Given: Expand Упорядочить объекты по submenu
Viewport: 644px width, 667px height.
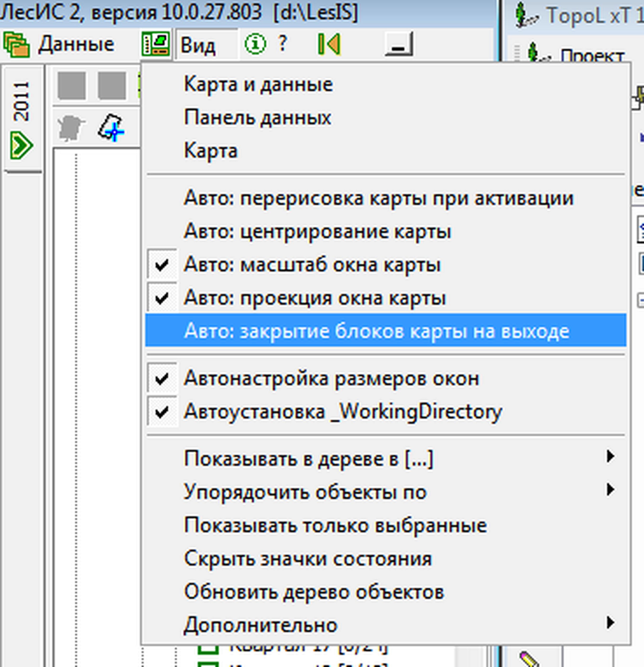Looking at the screenshot, I should [386, 492].
